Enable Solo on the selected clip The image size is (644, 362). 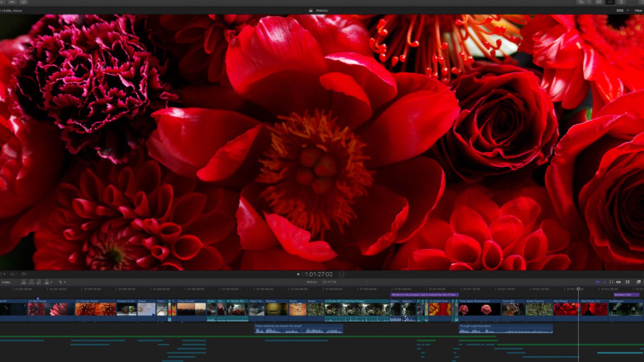pyautogui.click(x=611, y=282)
